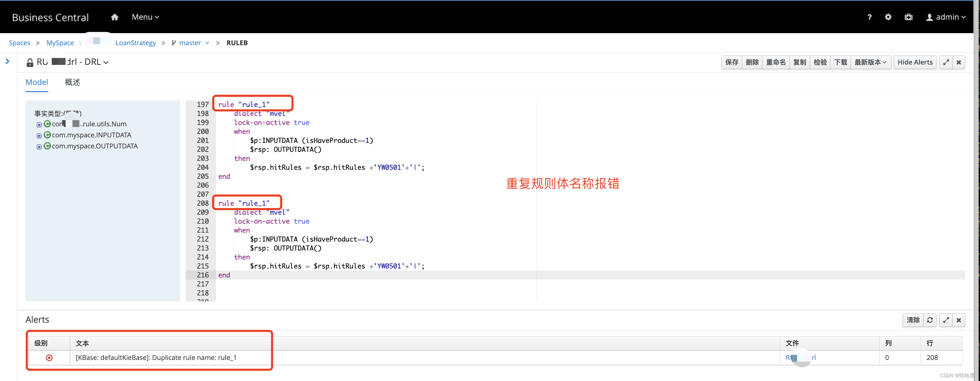Viewport: 980px width, 381px height.
Task: Click the 保存 save button
Action: tap(732, 62)
